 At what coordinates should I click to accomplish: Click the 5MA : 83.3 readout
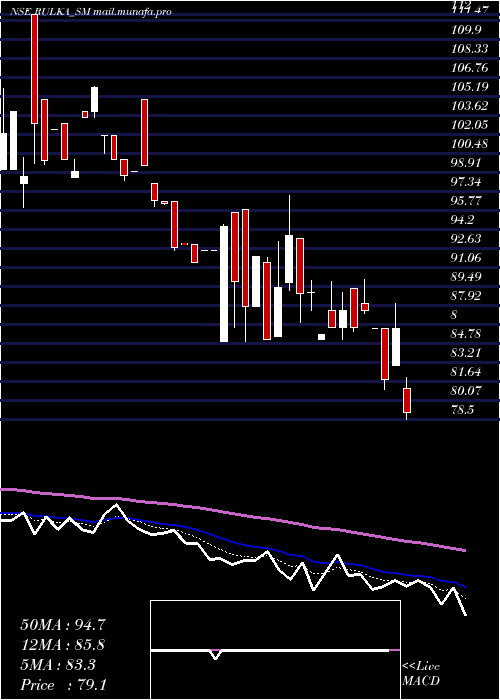point(58,665)
